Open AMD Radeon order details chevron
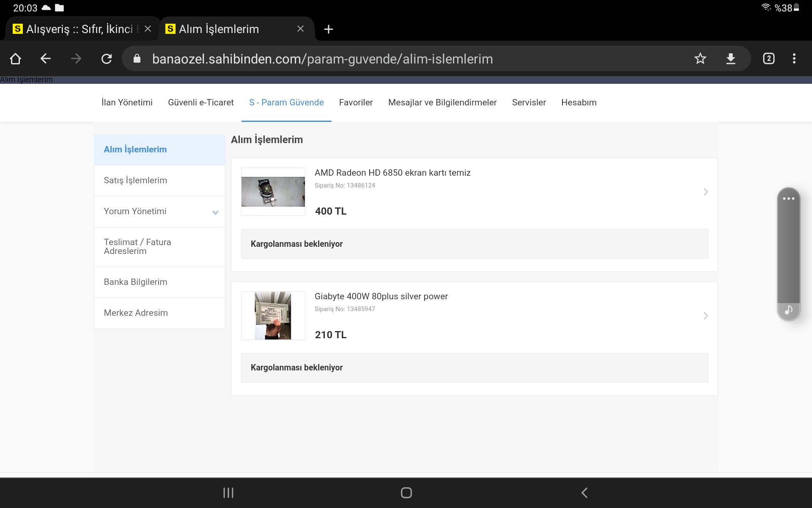Screen dimensions: 812x508 [705, 192]
